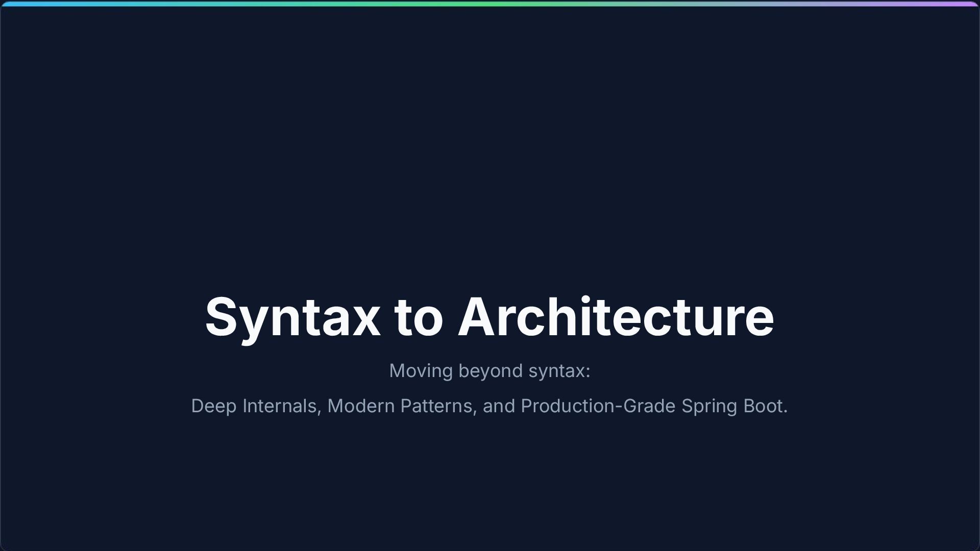
Task: Click the word "Patterns" in the tagline
Action: tap(438, 406)
